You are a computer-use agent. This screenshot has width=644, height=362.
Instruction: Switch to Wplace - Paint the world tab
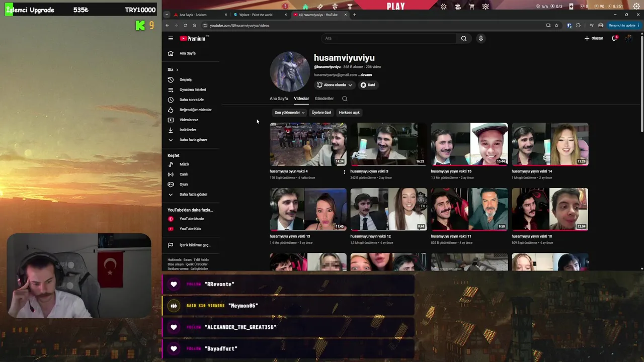260,15
